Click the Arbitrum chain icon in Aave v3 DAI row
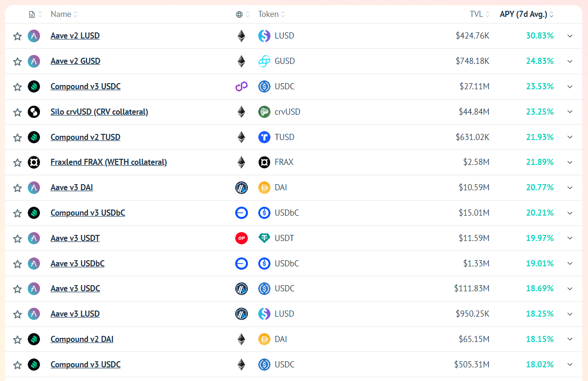 click(241, 187)
